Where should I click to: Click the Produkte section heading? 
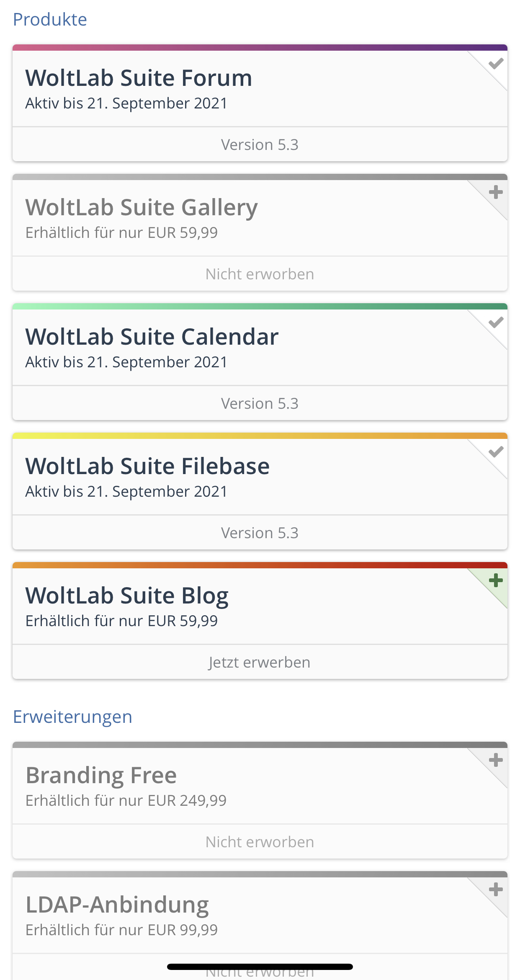pyautogui.click(x=50, y=20)
